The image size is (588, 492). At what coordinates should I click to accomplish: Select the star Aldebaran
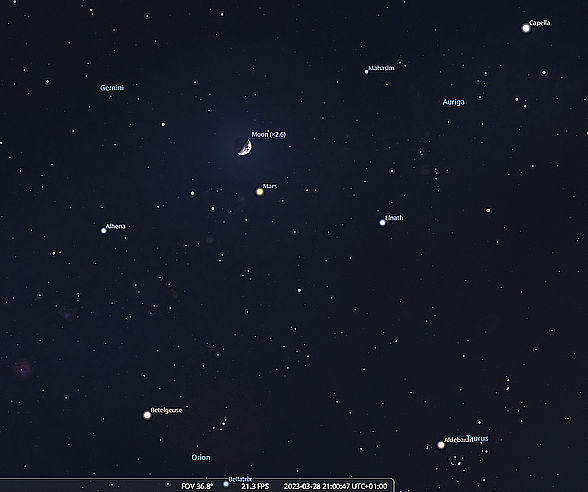[x=441, y=445]
